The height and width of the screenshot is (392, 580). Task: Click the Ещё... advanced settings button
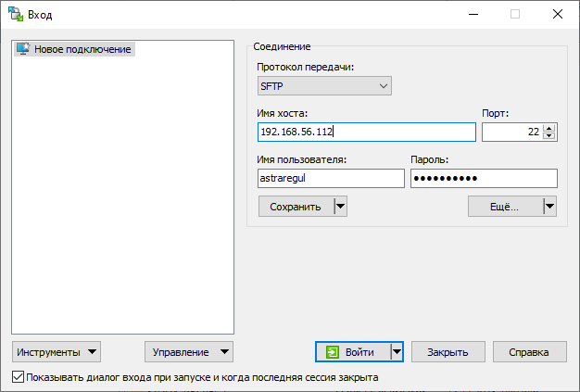504,207
